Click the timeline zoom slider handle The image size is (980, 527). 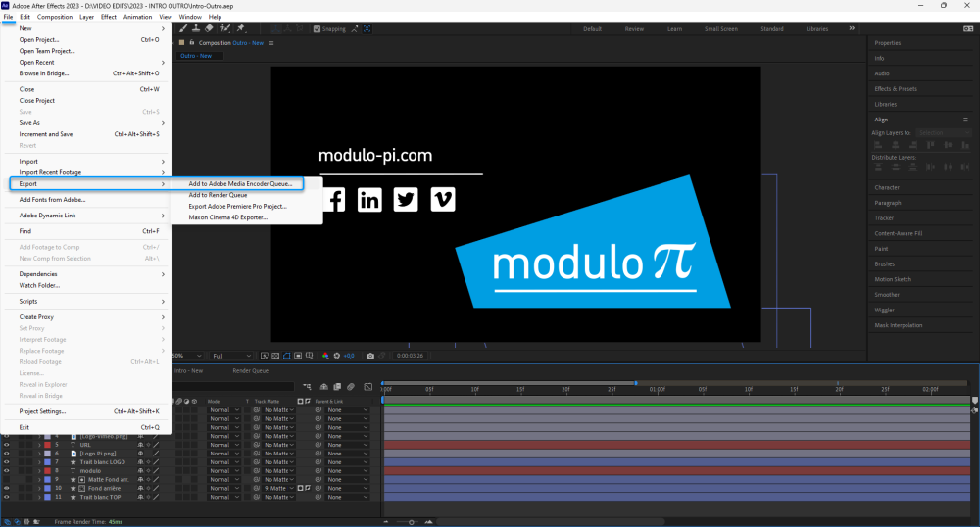pyautogui.click(x=412, y=522)
